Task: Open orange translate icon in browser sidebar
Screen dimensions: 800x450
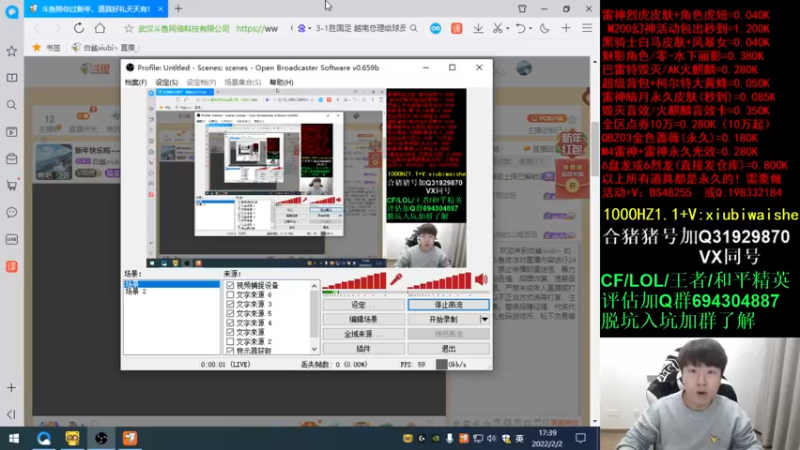Action: 12,266
